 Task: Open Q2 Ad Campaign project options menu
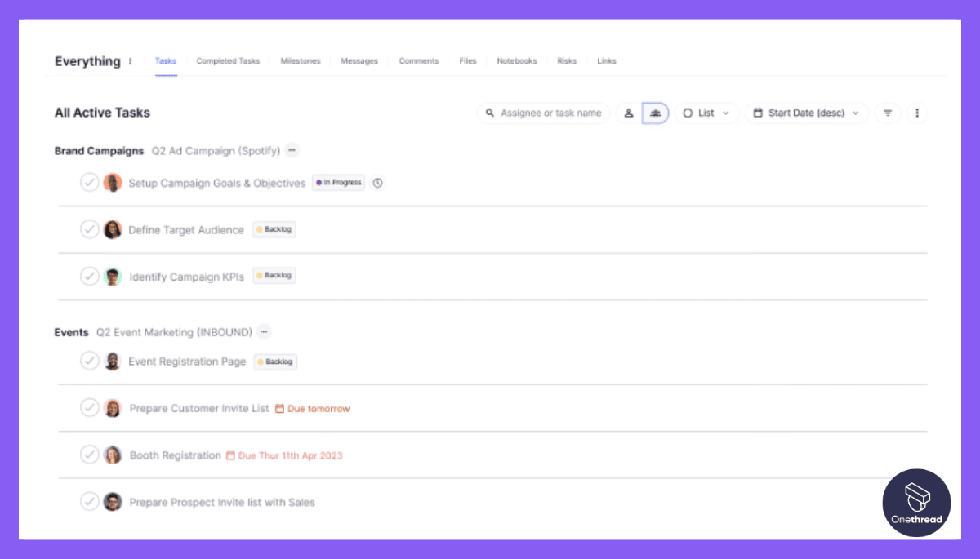292,150
